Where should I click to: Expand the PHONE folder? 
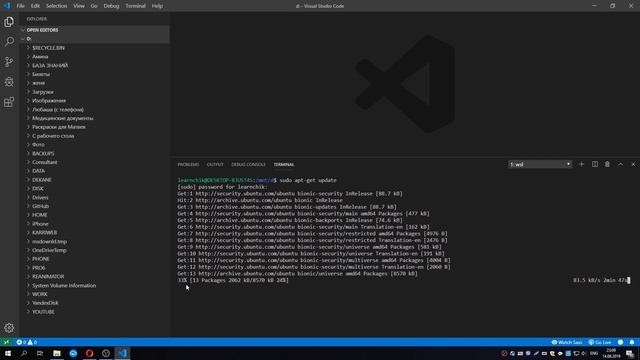click(95, 259)
